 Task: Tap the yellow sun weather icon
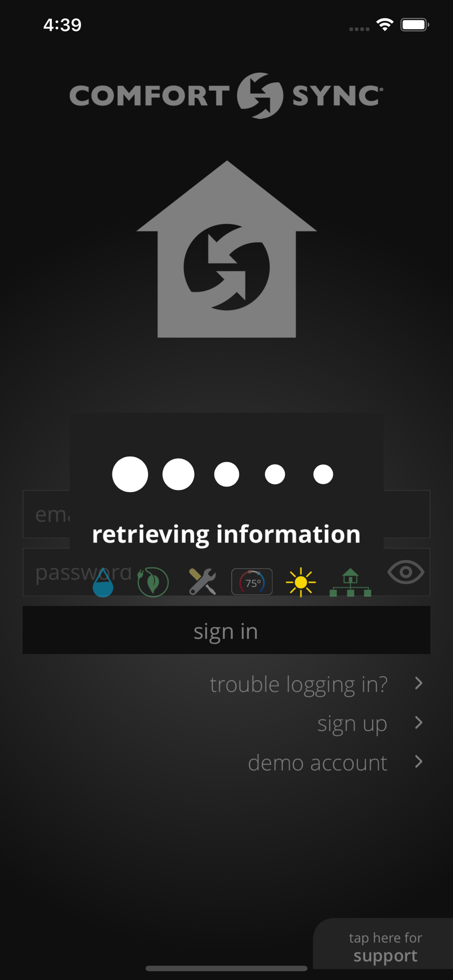[301, 582]
